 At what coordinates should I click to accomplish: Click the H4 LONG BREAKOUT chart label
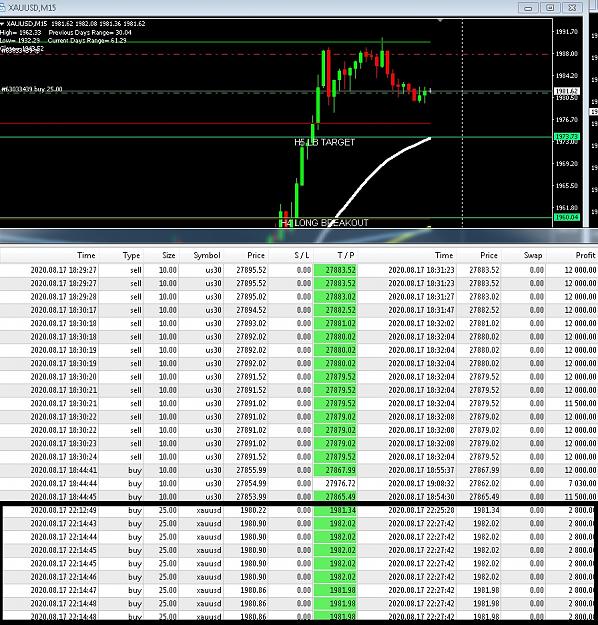(x=324, y=223)
